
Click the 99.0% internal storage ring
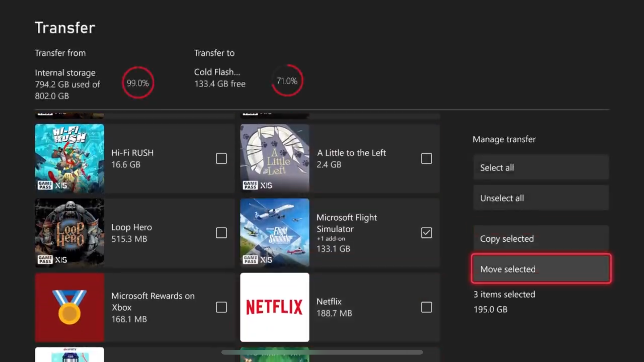point(138,82)
